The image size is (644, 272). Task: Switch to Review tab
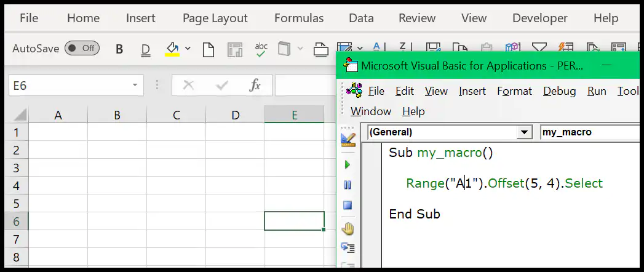point(417,18)
